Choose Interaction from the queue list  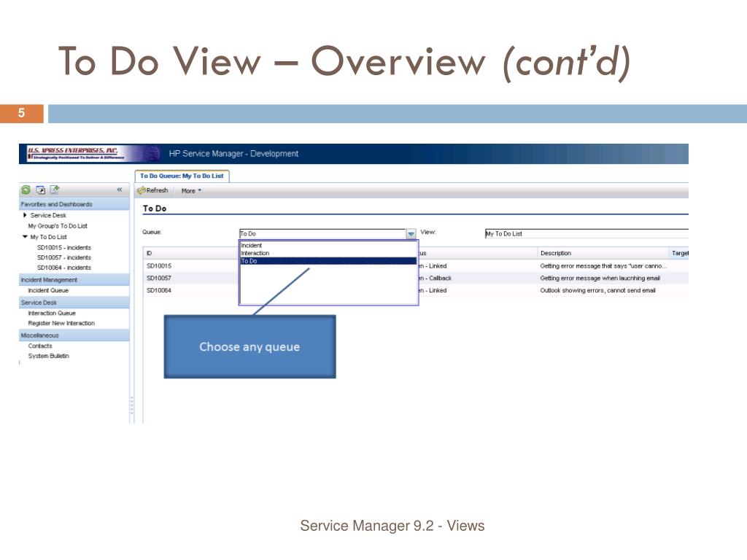point(328,253)
